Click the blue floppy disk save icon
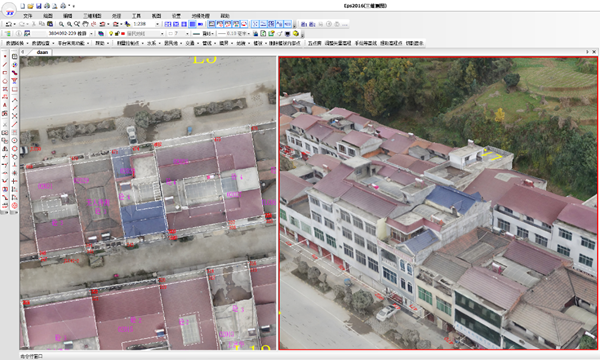Screen dimensions: 600x360 [x=39, y=6]
